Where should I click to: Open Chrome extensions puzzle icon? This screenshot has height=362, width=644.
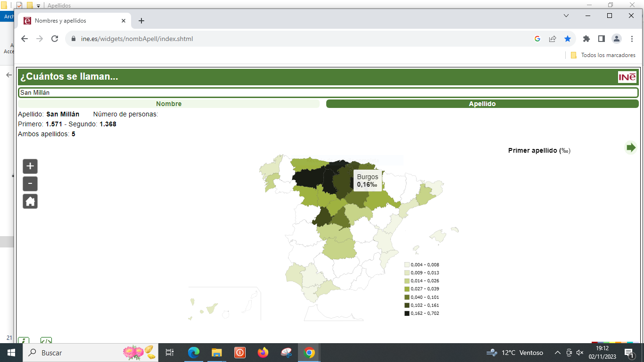coord(586,39)
